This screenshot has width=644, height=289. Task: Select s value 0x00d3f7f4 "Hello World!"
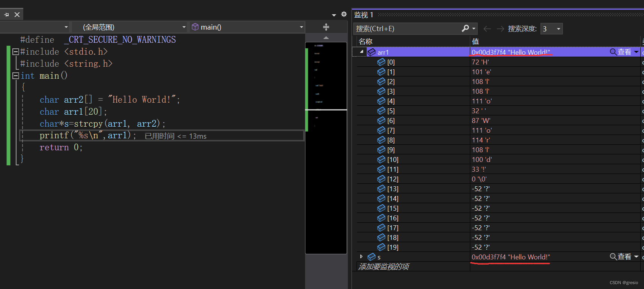click(x=511, y=257)
